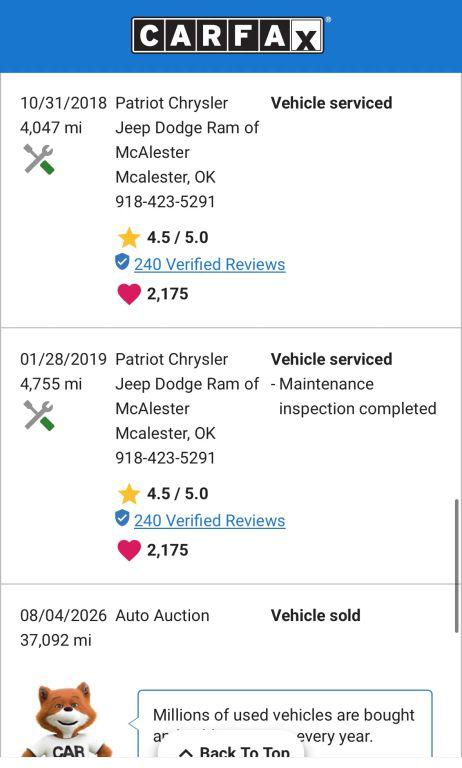Viewport: 462px width, 768px height.
Task: Tap phone number 918-423-5291 in first entry
Action: 165,201
